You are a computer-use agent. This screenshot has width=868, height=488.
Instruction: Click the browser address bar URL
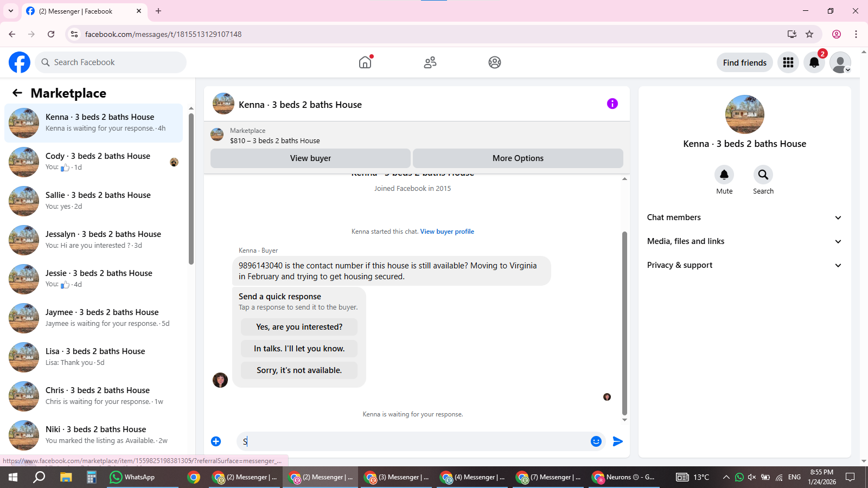(x=163, y=34)
